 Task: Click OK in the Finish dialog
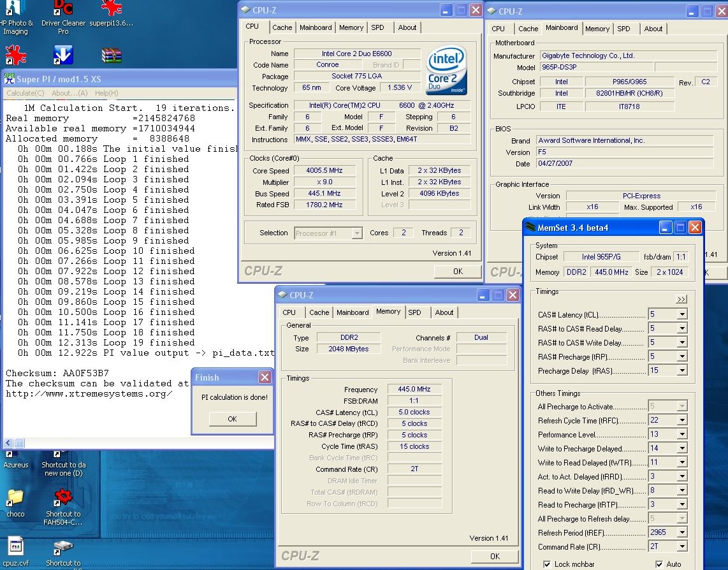coord(232,418)
